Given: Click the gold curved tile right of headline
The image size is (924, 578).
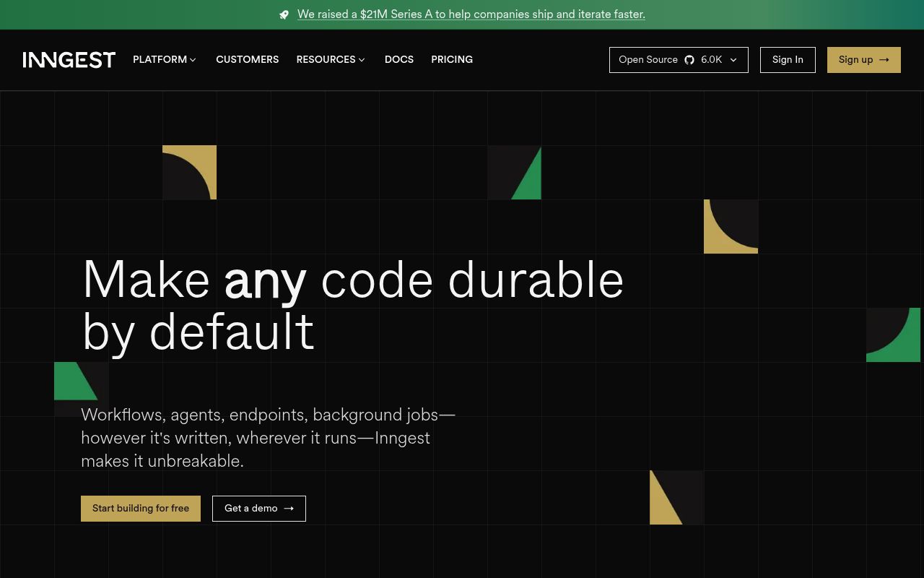Looking at the screenshot, I should point(731,226).
